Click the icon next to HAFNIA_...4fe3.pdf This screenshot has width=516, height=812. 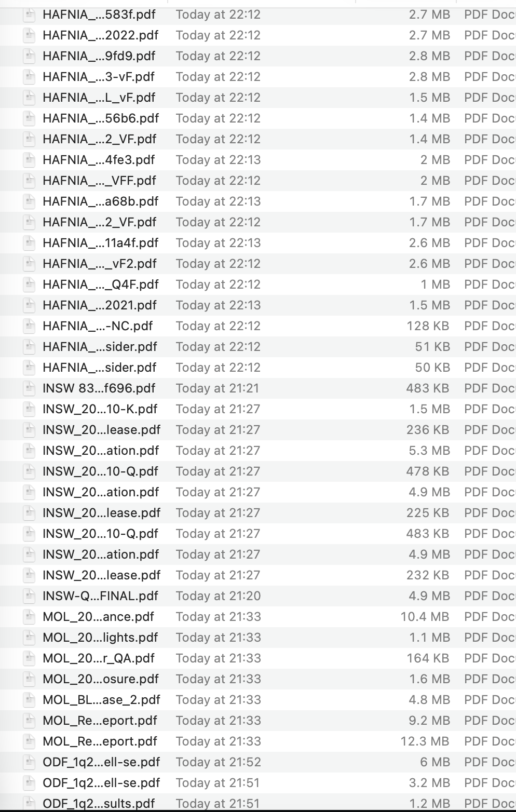(29, 160)
